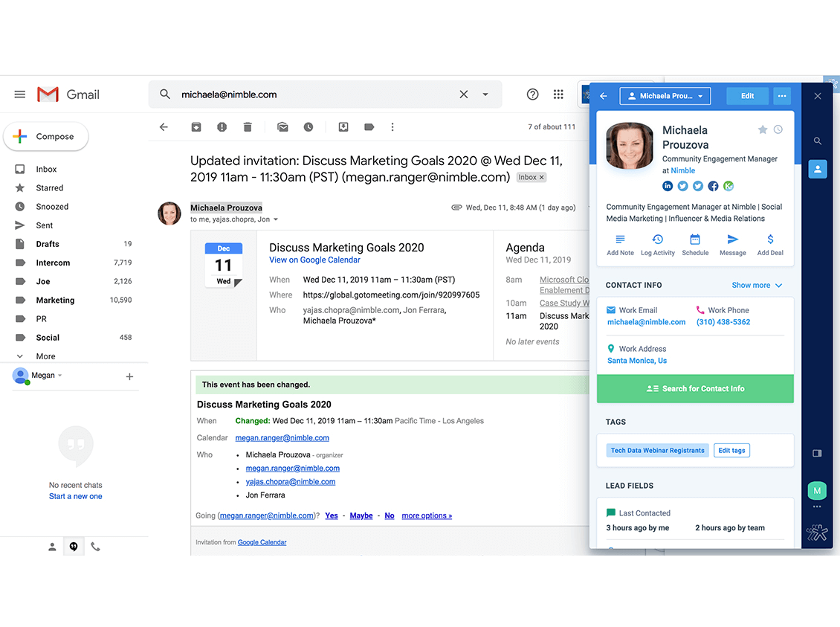Viewport: 840px width, 627px height.
Task: Open search options dropdown arrow
Action: pyautogui.click(x=485, y=94)
